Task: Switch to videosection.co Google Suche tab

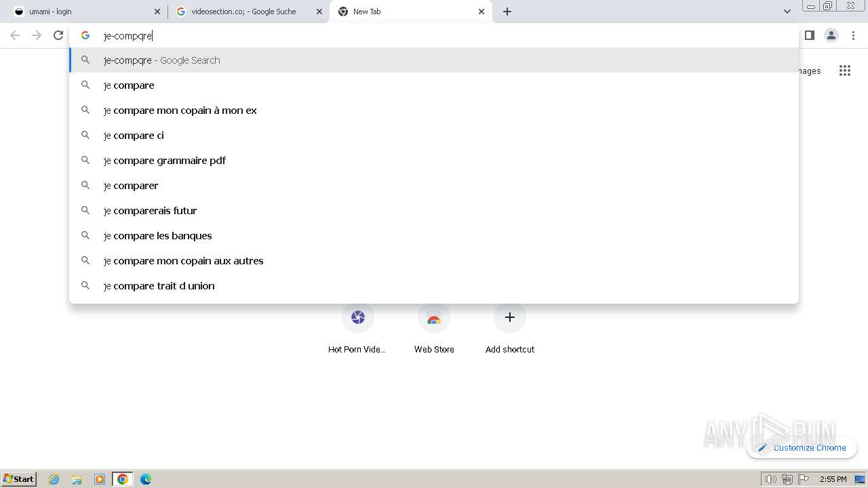Action: 248,12
